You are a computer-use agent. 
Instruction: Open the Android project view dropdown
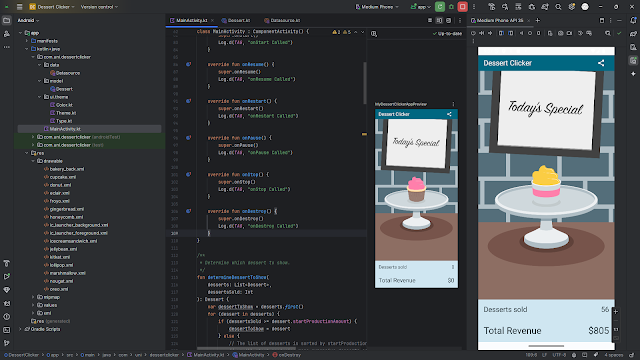(28, 20)
